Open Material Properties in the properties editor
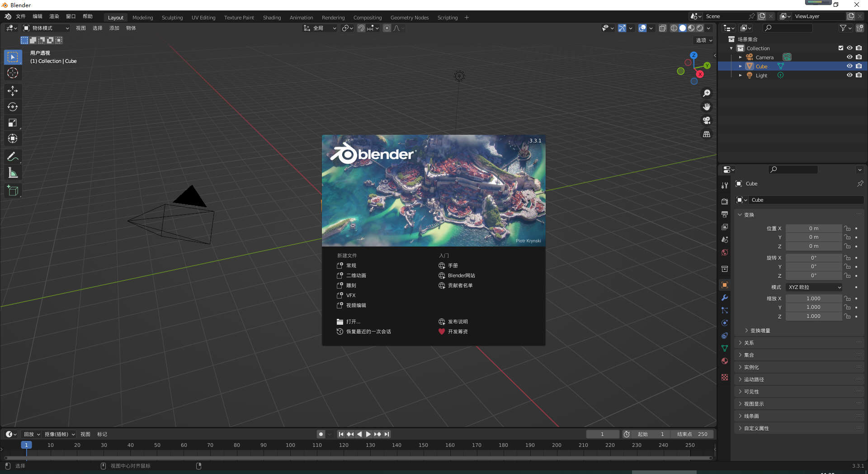Image resolution: width=868 pixels, height=474 pixels. point(724,361)
